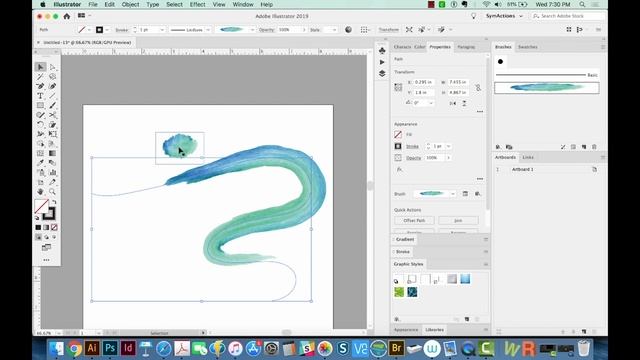Image resolution: width=640 pixels, height=360 pixels.
Task: Select the Hand tool
Action: coord(40,191)
